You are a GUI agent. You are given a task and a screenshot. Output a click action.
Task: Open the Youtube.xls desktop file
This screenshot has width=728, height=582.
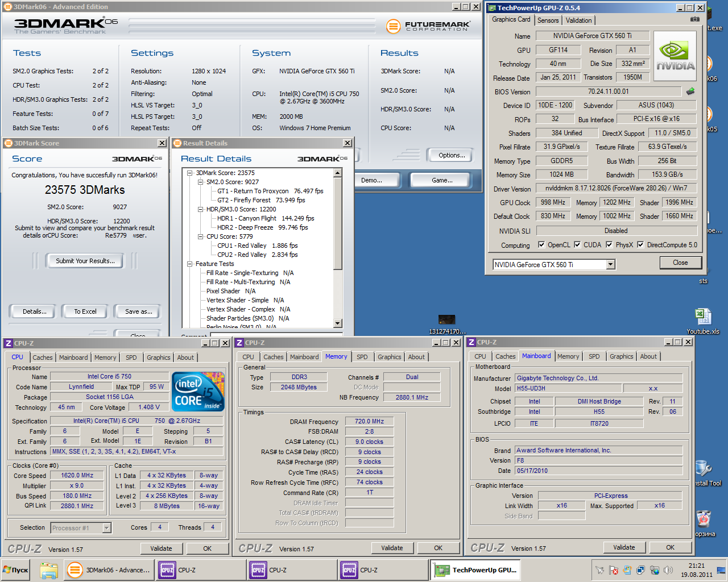703,321
